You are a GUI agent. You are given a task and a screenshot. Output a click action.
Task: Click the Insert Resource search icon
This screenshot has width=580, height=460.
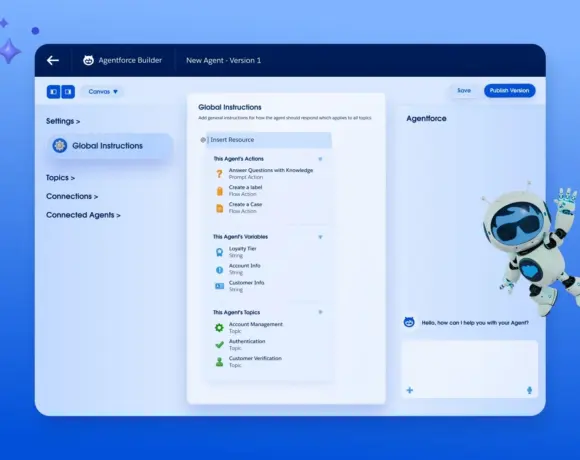tap(203, 140)
